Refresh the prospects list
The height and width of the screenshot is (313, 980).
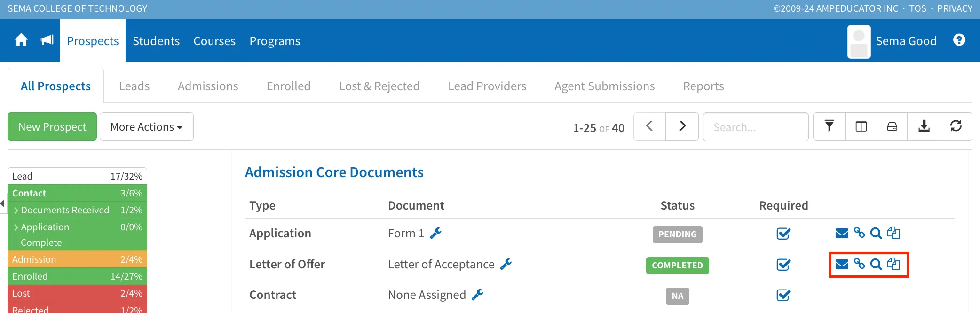[x=956, y=126]
